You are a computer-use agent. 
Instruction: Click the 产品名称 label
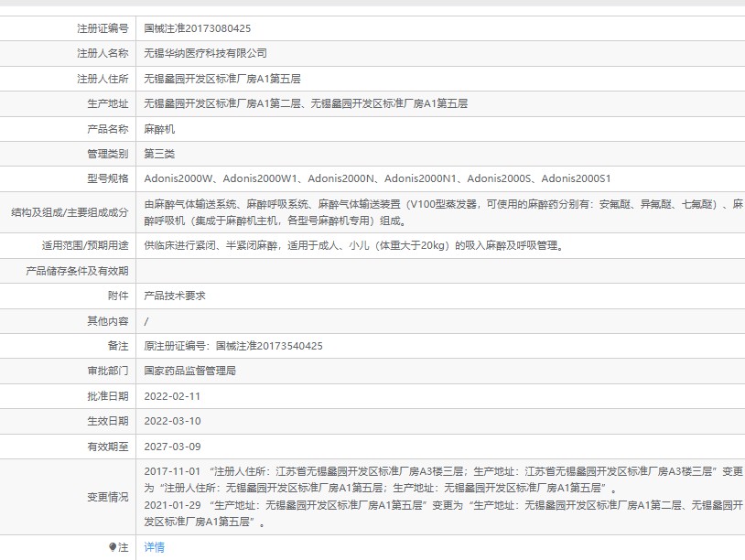coord(108,129)
